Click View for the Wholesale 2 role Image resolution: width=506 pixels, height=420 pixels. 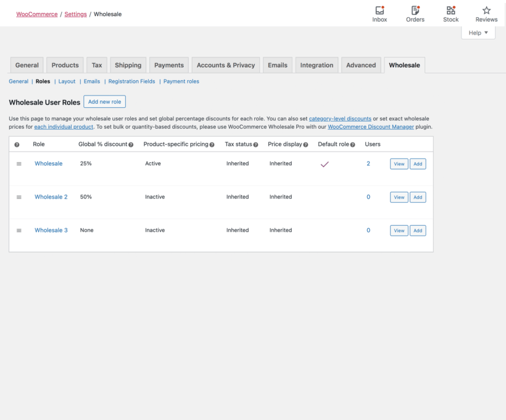pyautogui.click(x=399, y=197)
